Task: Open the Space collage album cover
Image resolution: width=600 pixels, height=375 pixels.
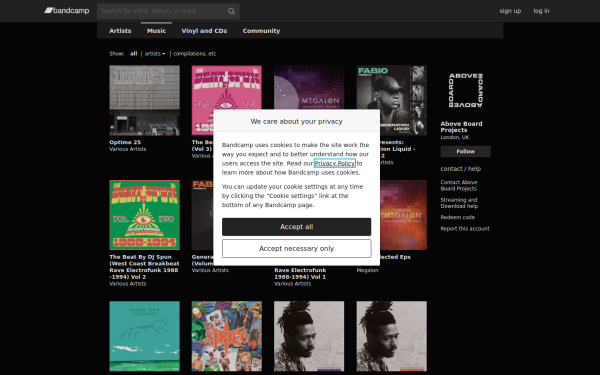Action: point(227,336)
